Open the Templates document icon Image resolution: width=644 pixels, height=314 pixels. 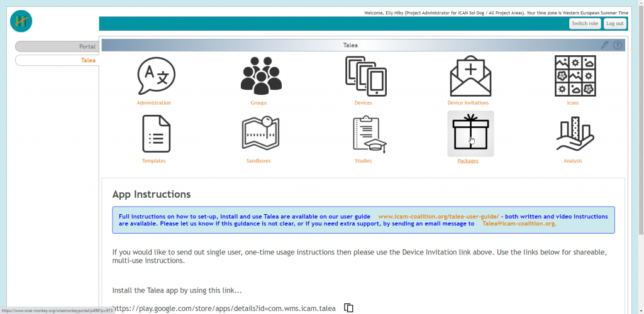156,134
